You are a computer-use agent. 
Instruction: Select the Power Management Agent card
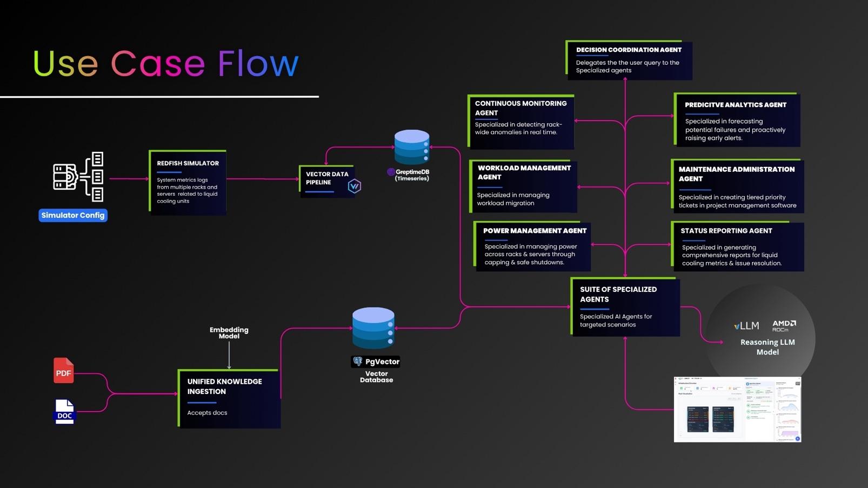(x=533, y=246)
